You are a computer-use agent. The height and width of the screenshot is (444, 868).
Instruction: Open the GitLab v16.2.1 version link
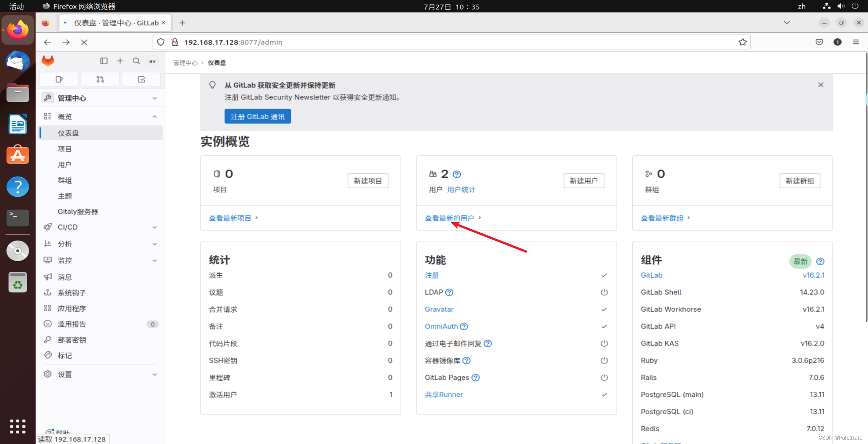(813, 275)
